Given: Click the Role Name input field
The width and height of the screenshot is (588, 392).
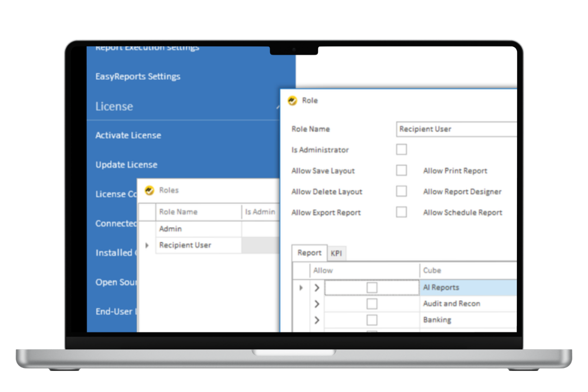Looking at the screenshot, I should coord(456,129).
